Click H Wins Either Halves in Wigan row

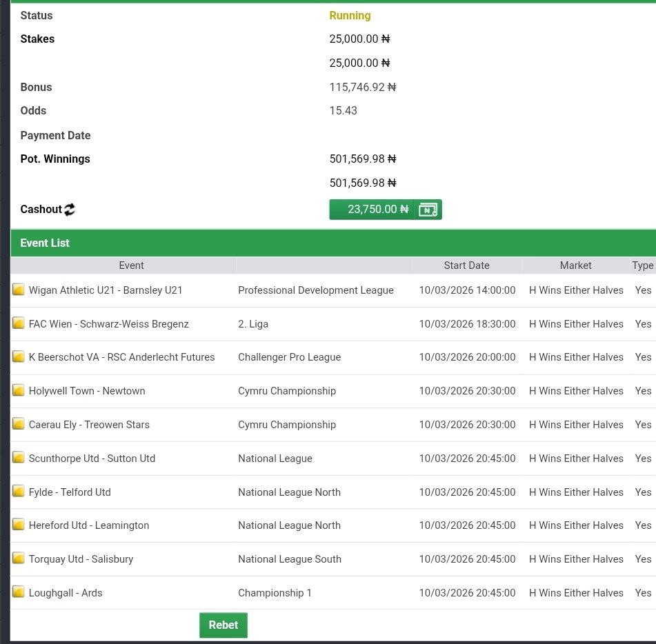click(576, 290)
